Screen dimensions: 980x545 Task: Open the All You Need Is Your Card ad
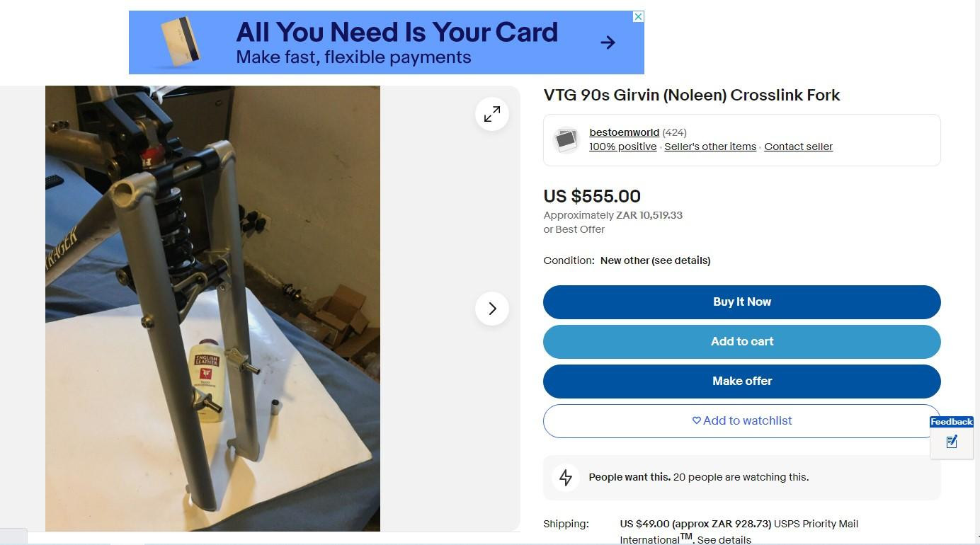387,42
